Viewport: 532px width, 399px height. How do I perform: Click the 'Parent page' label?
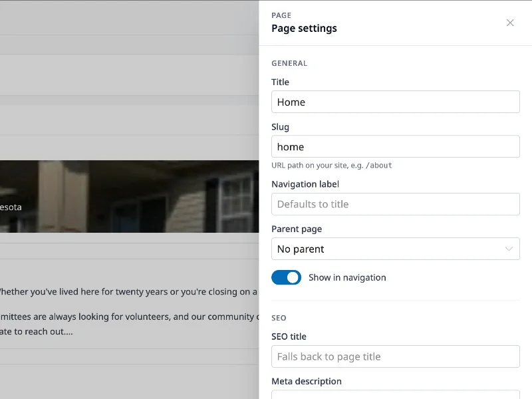[x=297, y=229]
